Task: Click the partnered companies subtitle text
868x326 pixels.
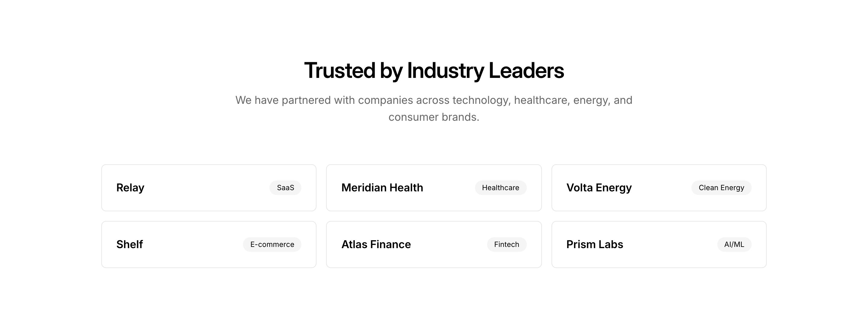Action: (434, 108)
